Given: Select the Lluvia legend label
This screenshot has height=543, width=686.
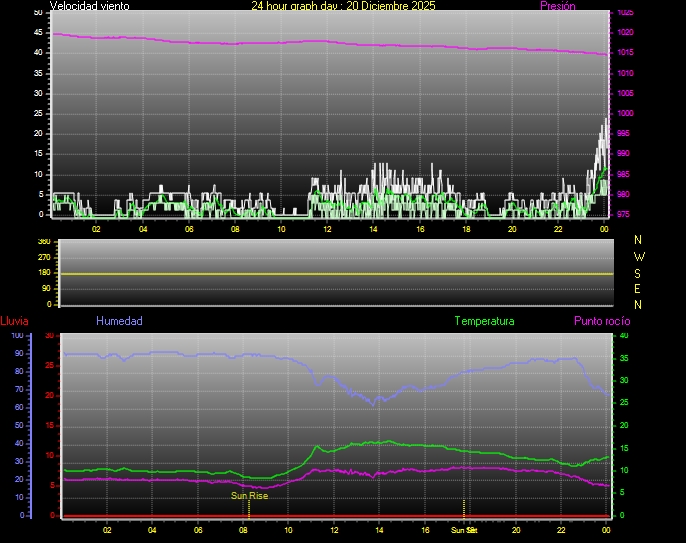Looking at the screenshot, I should click(14, 321).
